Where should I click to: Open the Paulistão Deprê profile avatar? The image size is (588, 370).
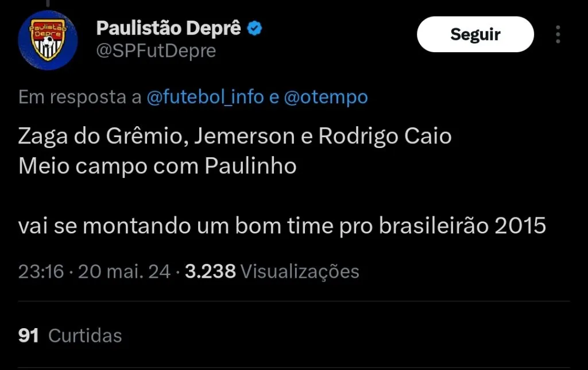[x=48, y=41]
